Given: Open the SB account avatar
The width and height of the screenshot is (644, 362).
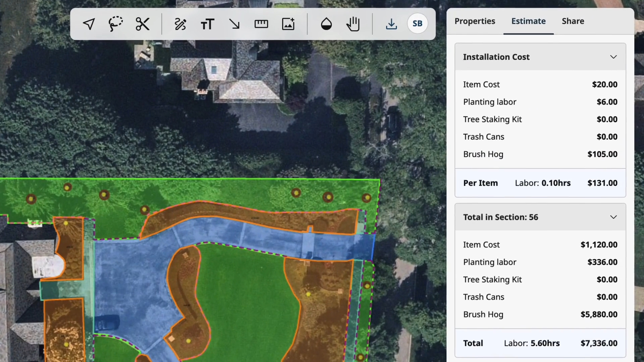Looking at the screenshot, I should pyautogui.click(x=417, y=23).
